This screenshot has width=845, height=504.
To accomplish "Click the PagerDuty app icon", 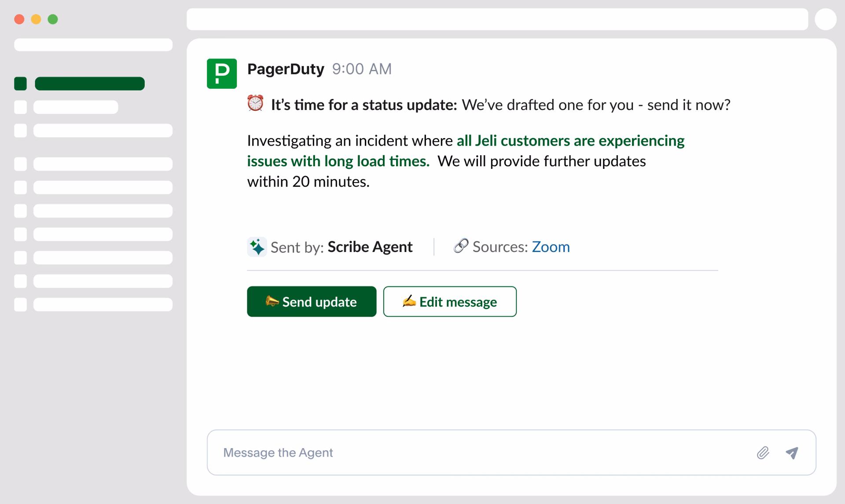I will pyautogui.click(x=222, y=73).
